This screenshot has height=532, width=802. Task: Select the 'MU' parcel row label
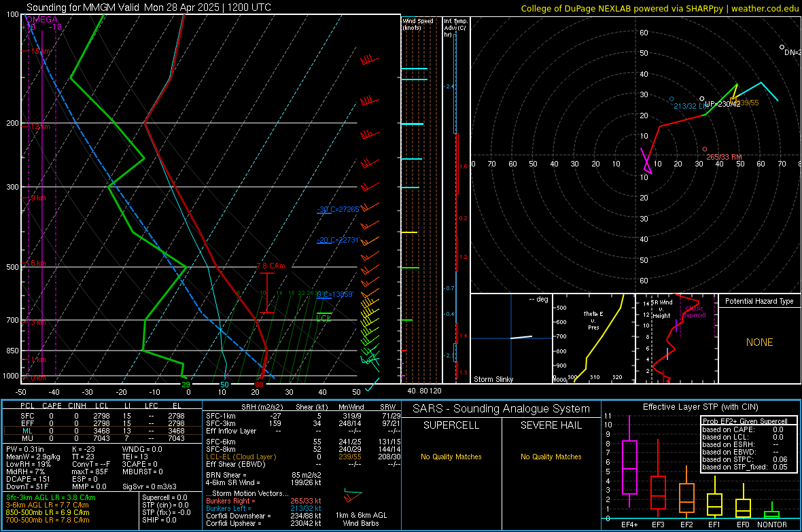coord(27,438)
